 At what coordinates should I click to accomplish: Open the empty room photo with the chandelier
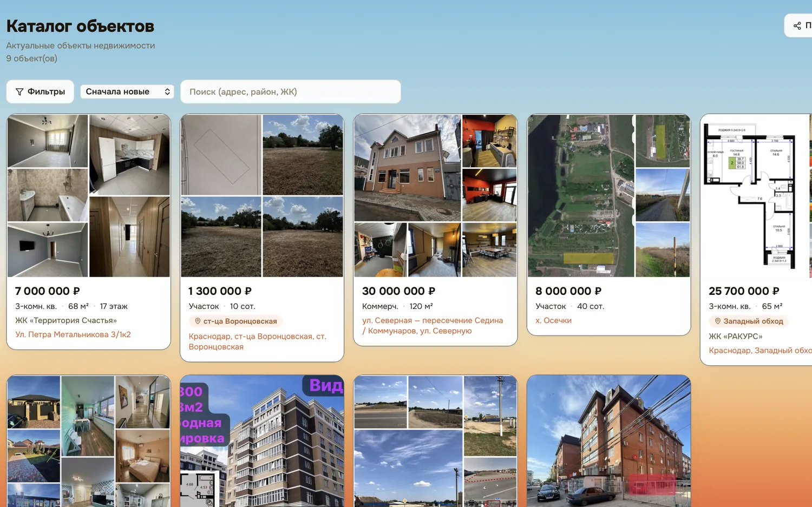point(48,141)
